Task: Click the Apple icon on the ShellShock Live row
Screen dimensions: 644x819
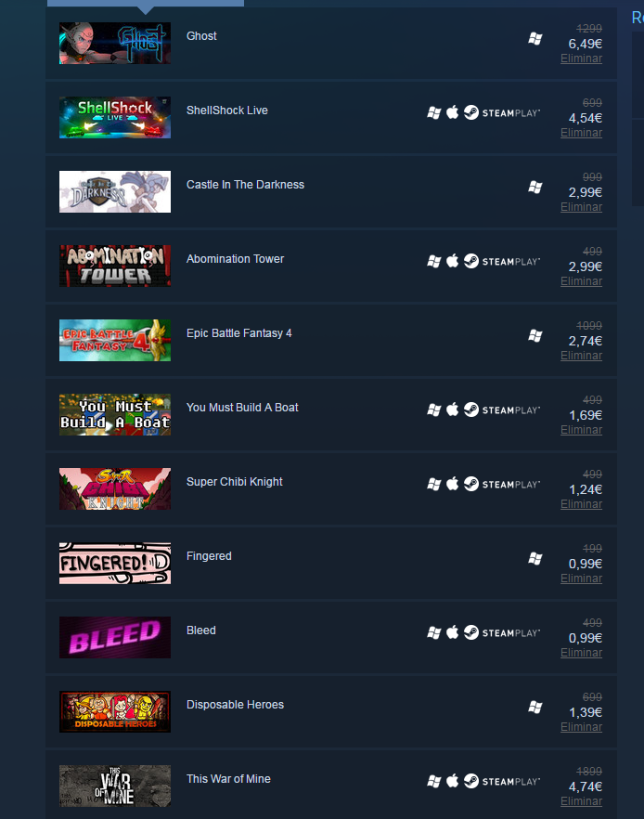Action: coord(453,112)
